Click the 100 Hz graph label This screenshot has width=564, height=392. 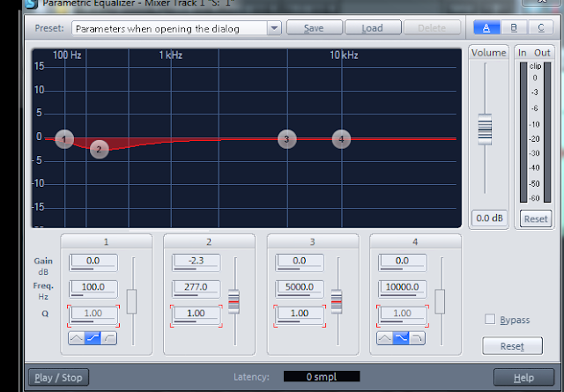click(67, 55)
